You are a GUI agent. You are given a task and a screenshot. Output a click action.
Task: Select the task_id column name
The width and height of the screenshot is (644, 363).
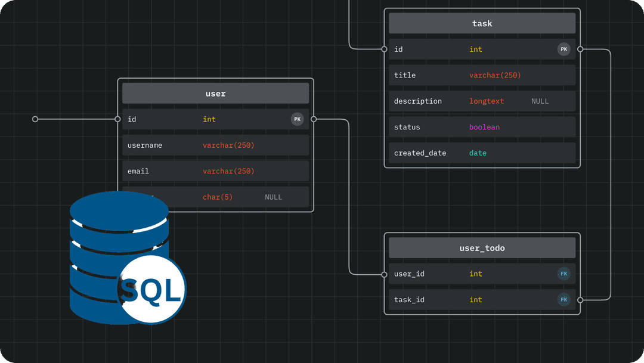click(x=409, y=300)
